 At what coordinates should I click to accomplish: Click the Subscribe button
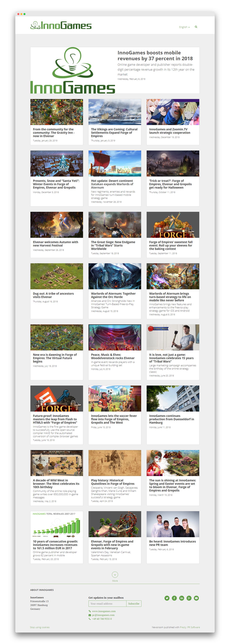pyautogui.click(x=134, y=604)
